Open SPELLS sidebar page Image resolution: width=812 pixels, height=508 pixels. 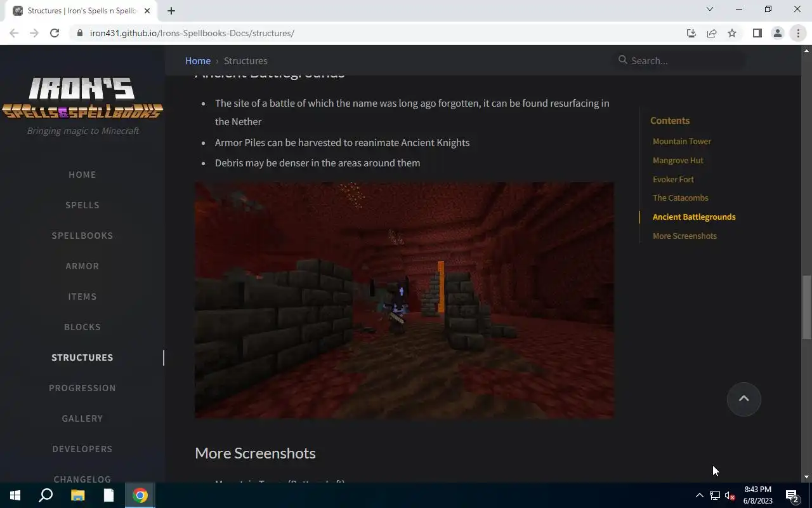pos(82,205)
